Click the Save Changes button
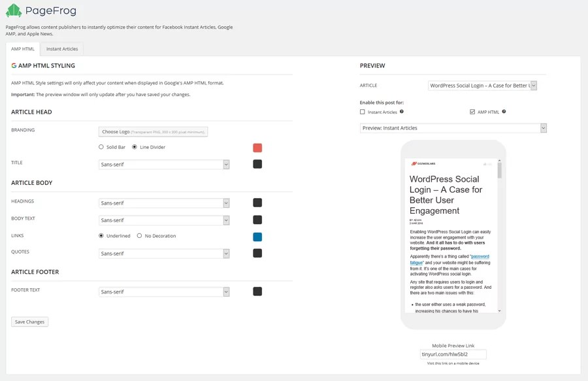The width and height of the screenshot is (588, 381). tap(29, 322)
